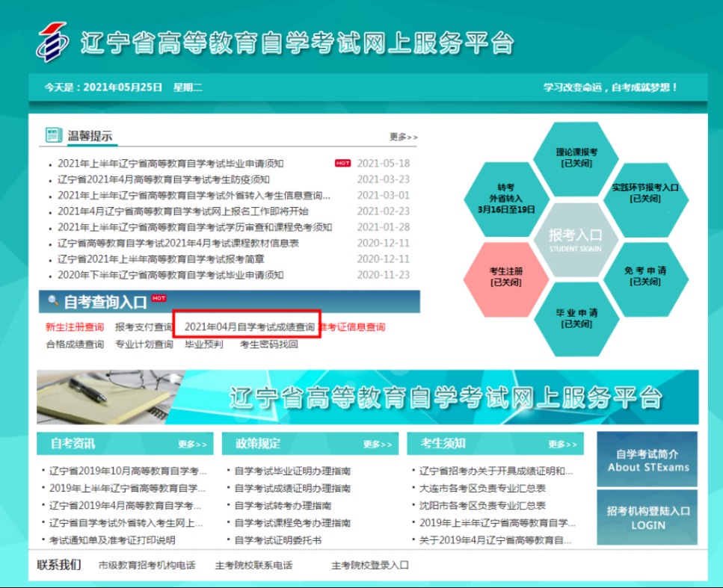Open 关于2019年4月辽宁省高等教育自 item

click(x=495, y=540)
